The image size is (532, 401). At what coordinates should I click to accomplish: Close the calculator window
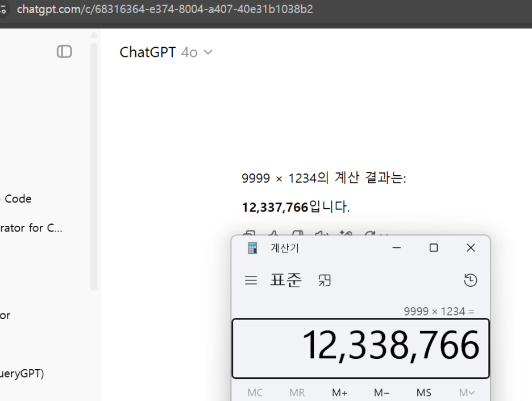point(471,248)
